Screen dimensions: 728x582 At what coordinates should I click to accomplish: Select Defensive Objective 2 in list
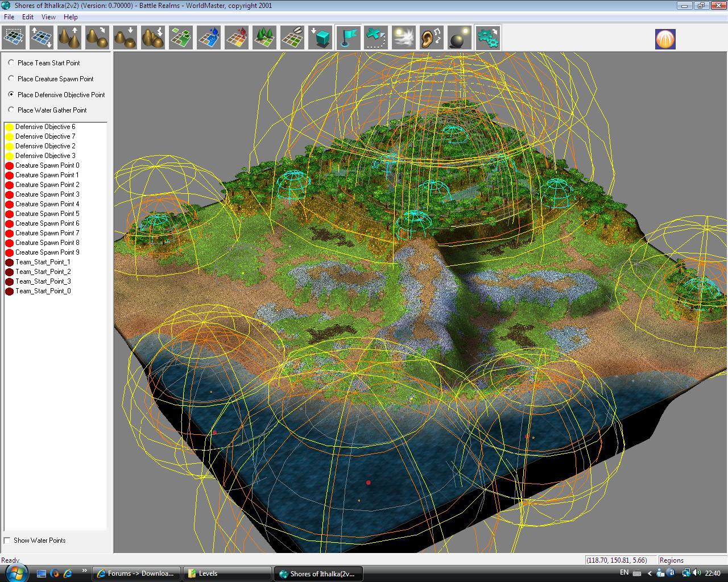(45, 146)
